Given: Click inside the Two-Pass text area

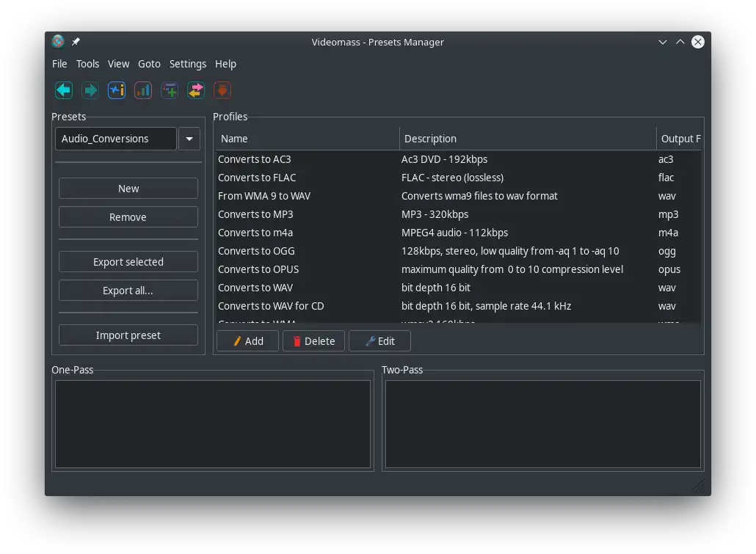Looking at the screenshot, I should (x=543, y=424).
